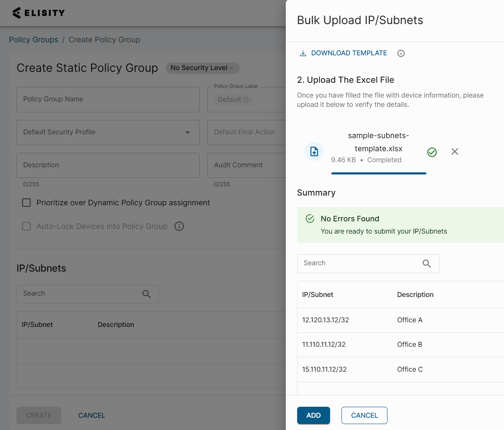Image resolution: width=504 pixels, height=430 pixels.
Task: Go to Policy Groups breadcrumb
Action: tap(34, 40)
